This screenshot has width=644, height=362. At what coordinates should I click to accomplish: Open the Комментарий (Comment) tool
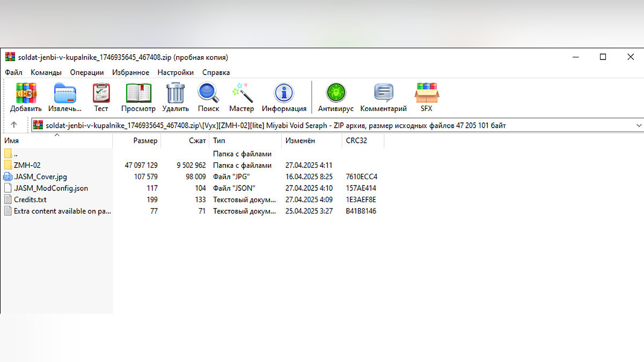(383, 93)
